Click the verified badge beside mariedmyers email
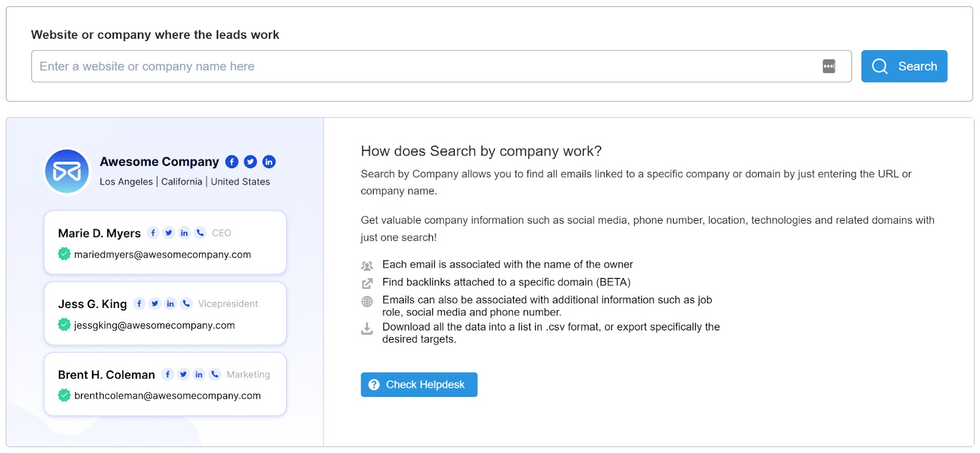 pos(64,254)
